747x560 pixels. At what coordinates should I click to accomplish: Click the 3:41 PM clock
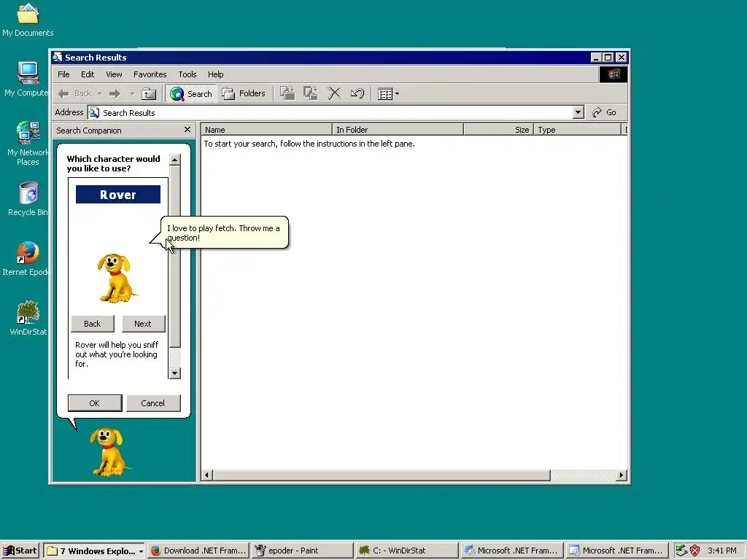[722, 551]
